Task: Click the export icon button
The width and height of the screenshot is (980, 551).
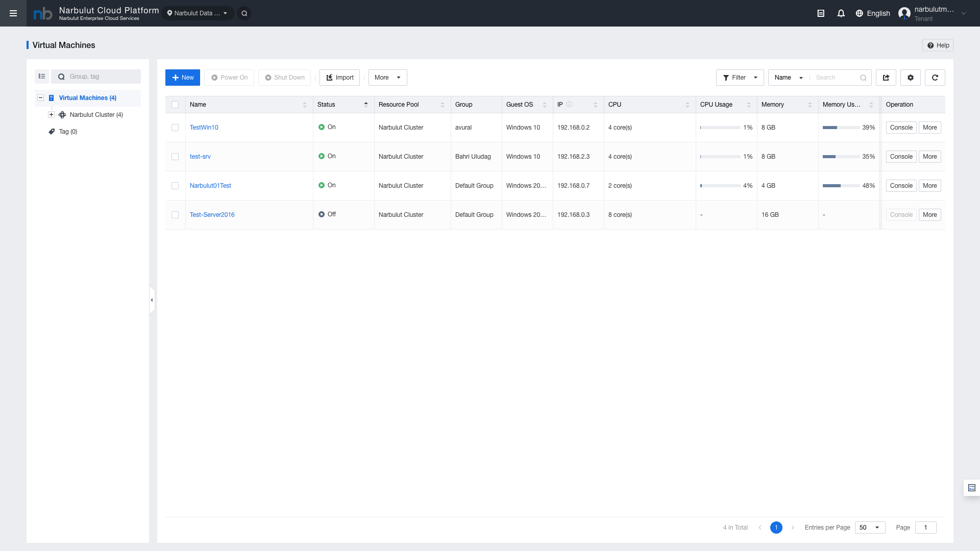Action: click(886, 78)
